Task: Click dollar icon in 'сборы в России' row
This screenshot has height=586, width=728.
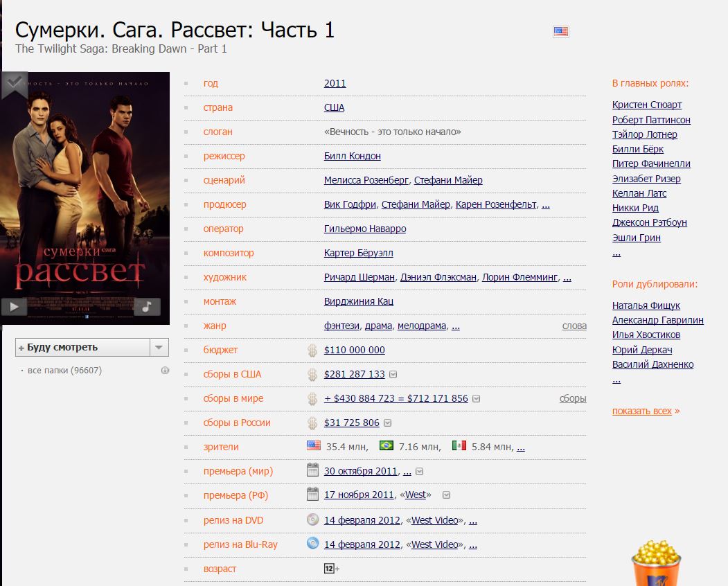Action: pyautogui.click(x=312, y=423)
